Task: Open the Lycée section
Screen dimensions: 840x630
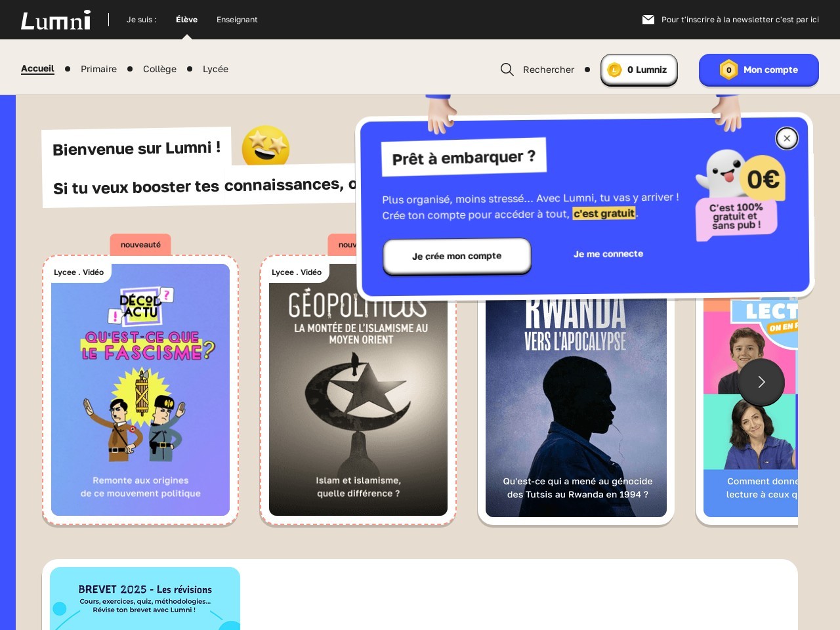Action: pos(215,69)
